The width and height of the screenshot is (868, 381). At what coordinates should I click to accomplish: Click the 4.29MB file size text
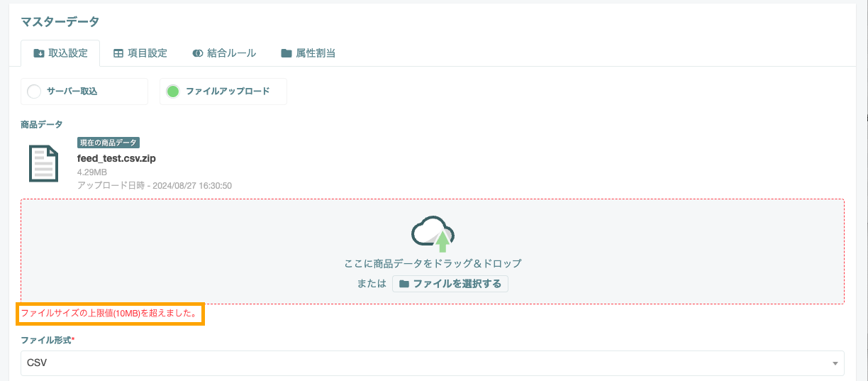92,172
